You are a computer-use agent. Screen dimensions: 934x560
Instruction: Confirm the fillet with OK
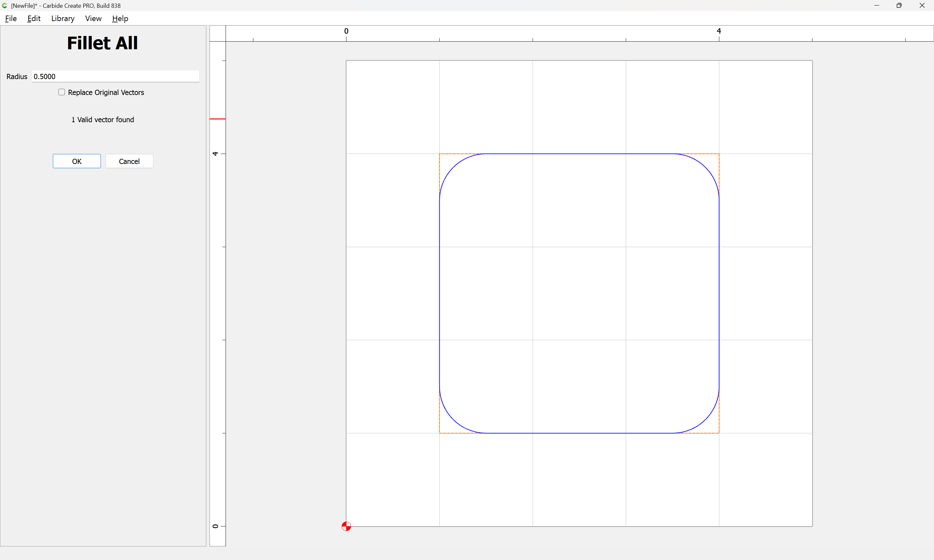(77, 161)
